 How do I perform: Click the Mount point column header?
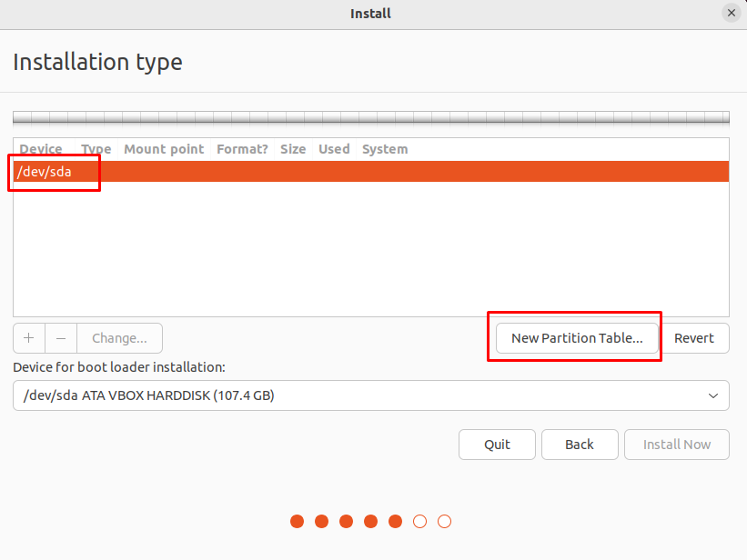[x=164, y=149]
